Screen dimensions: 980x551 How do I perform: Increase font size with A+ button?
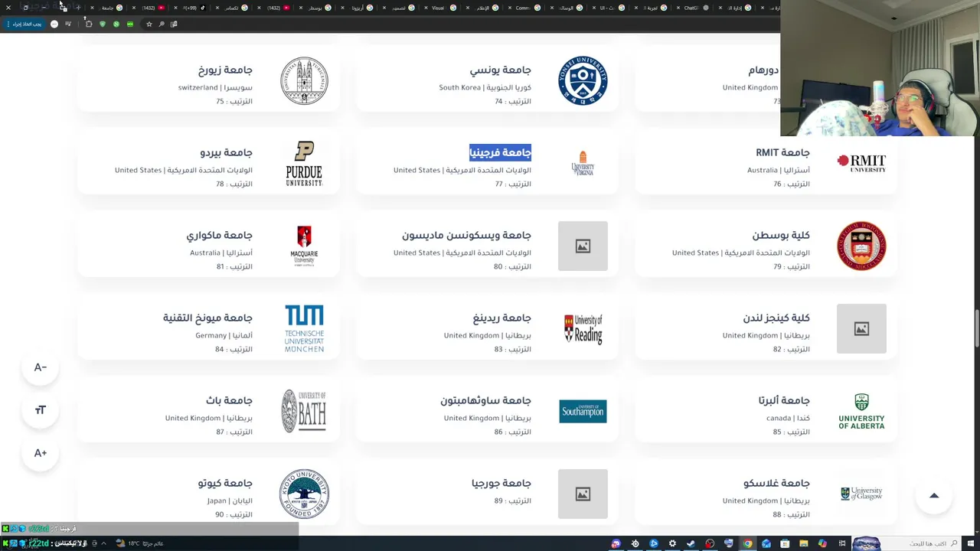tap(41, 453)
